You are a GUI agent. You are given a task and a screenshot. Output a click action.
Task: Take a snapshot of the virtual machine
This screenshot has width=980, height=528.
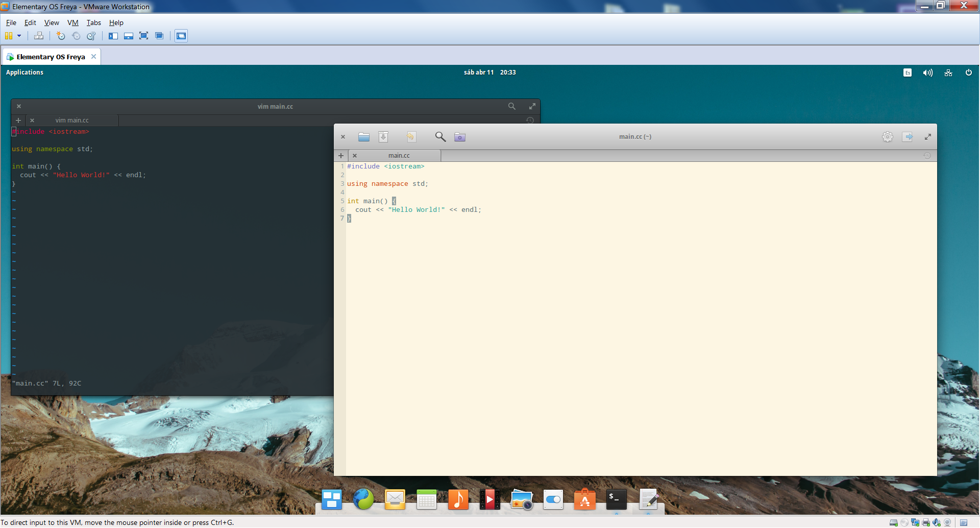click(x=61, y=36)
